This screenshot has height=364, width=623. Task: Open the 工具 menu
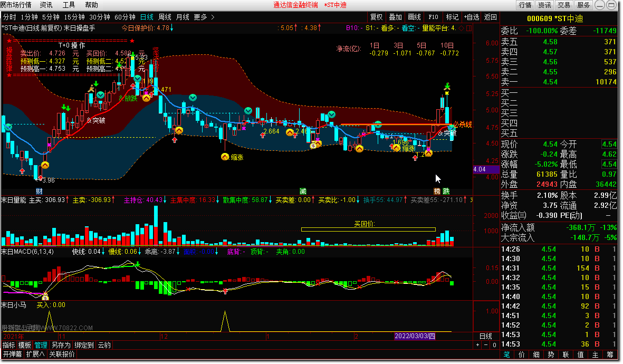69,5
